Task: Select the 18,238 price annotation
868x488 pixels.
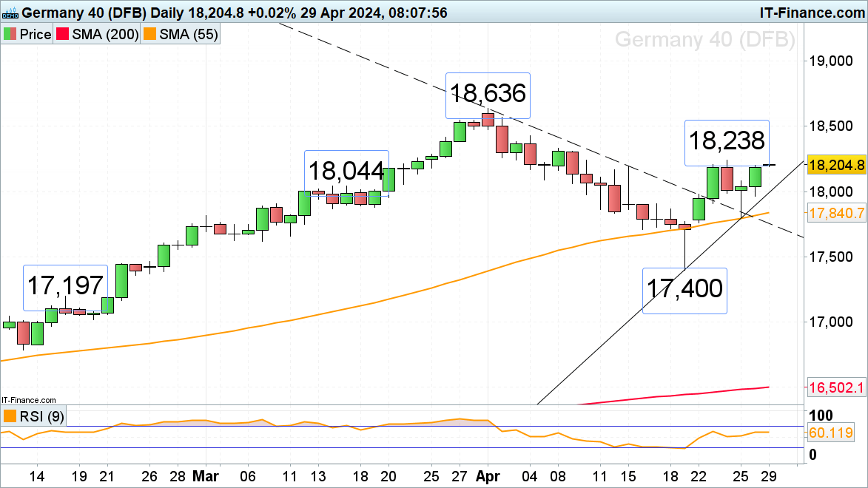Action: click(x=727, y=142)
